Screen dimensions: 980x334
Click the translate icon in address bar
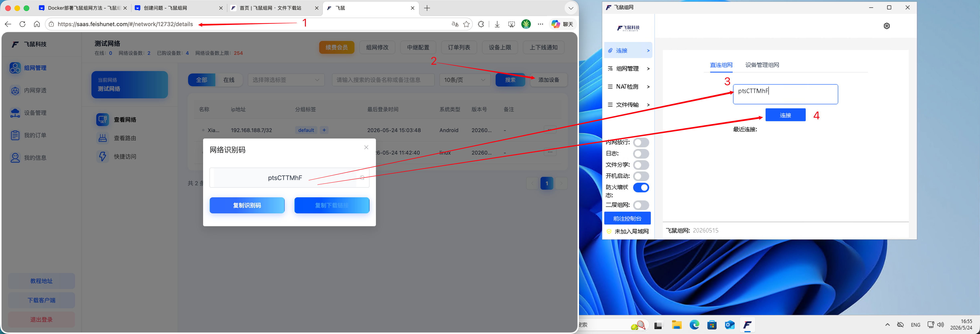pos(455,24)
